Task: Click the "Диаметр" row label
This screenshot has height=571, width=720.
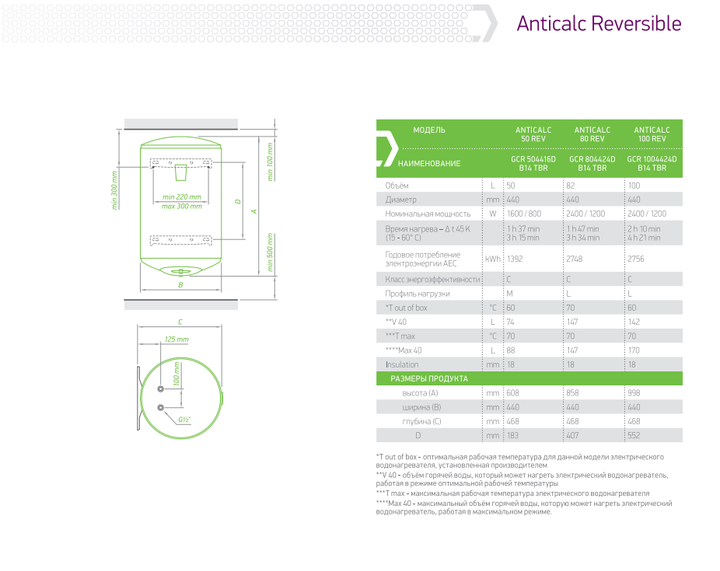Action: coord(401,200)
